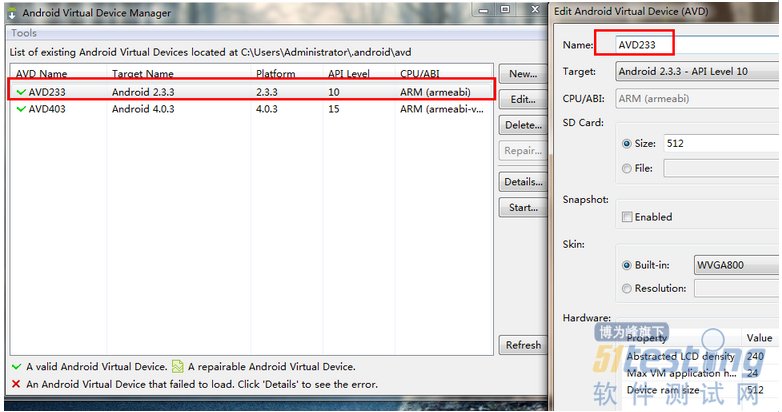The width and height of the screenshot is (782, 412).
Task: Click the valid AVD legend checkmark icon
Action: [x=16, y=367]
